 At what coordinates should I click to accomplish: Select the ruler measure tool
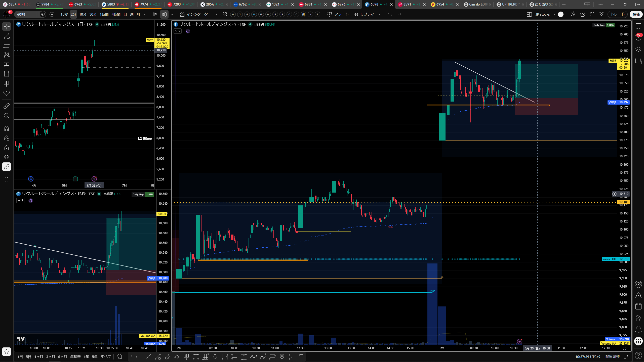7,106
